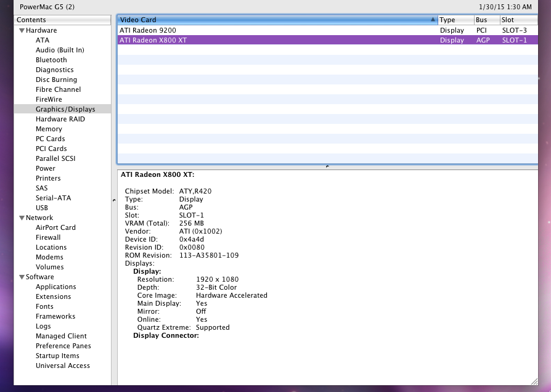Select Fibre Channel entry

point(58,89)
